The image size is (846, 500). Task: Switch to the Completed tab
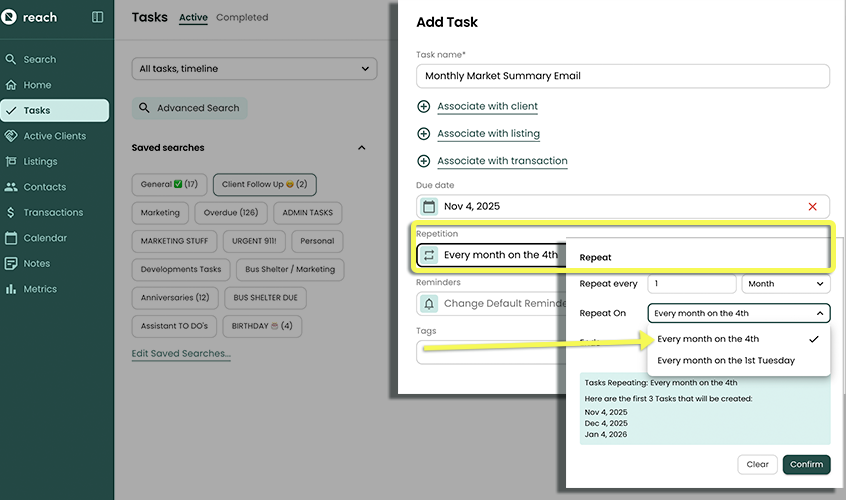click(x=242, y=17)
